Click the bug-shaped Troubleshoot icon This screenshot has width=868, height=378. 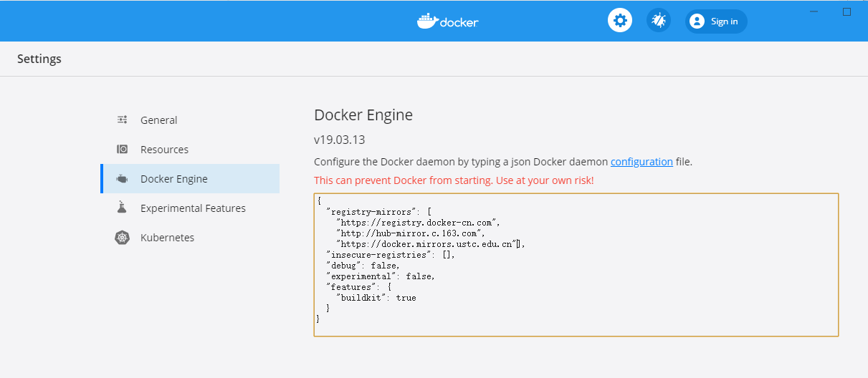(658, 21)
